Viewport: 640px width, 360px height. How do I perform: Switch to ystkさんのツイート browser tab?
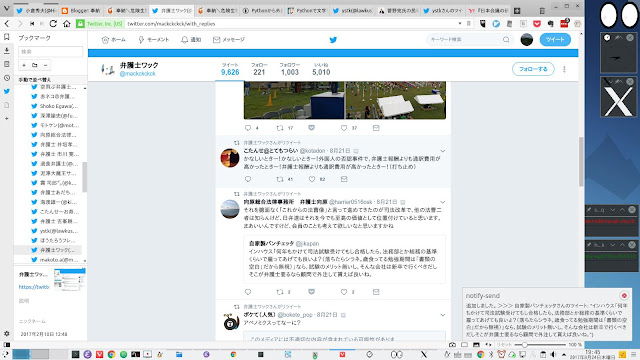pyautogui.click(x=442, y=11)
